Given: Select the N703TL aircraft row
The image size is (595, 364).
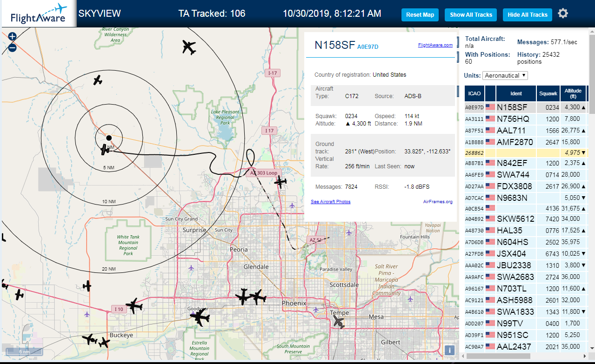Looking at the screenshot, I should (526, 289).
